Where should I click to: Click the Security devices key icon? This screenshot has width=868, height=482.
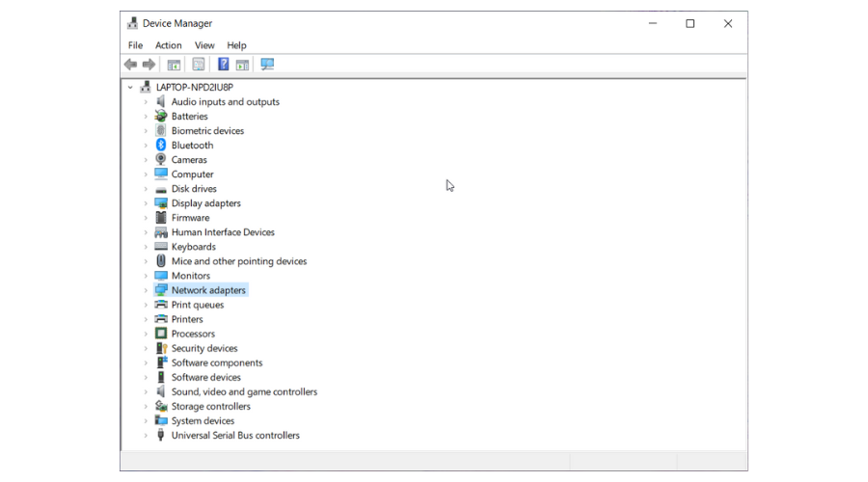coord(161,348)
